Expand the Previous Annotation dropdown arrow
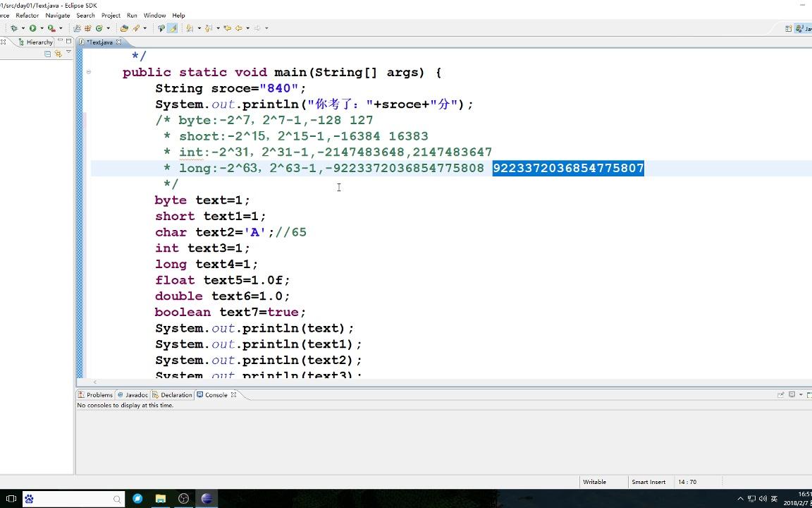812x508 pixels. (218, 28)
